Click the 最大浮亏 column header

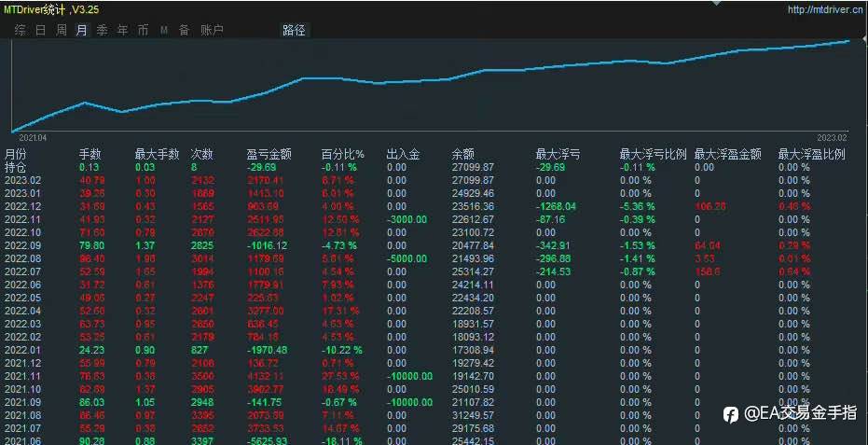click(x=558, y=155)
